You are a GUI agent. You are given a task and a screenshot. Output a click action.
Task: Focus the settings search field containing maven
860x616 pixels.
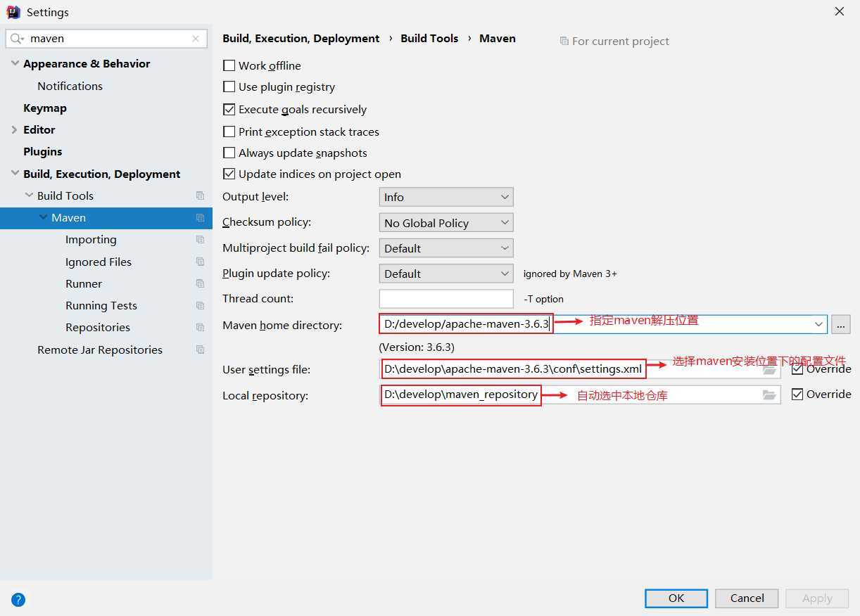point(106,39)
